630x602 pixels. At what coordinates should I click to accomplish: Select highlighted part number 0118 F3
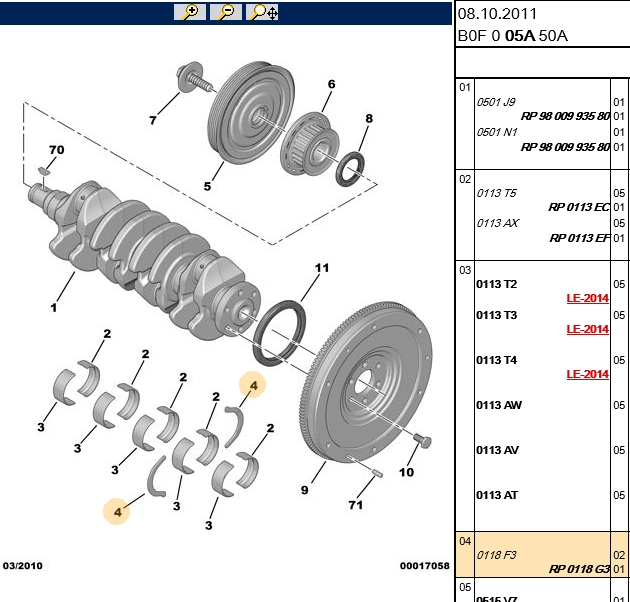coord(497,555)
